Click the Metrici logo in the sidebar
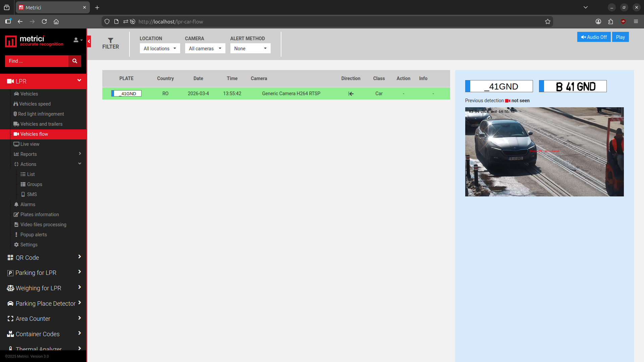Viewport: 644px width, 362px height. (x=34, y=41)
